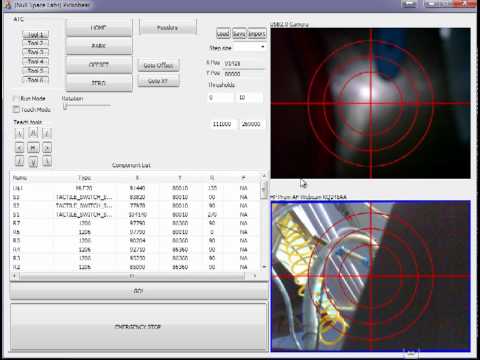The height and width of the screenshot is (360, 480).
Task: Click the R column header in component list
Action: pyautogui.click(x=212, y=178)
